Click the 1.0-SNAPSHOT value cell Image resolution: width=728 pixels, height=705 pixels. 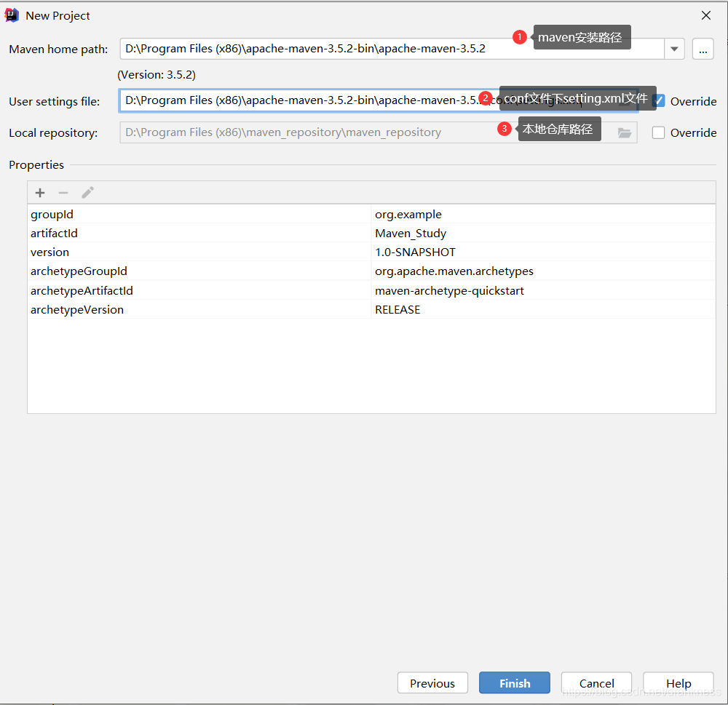(543, 252)
